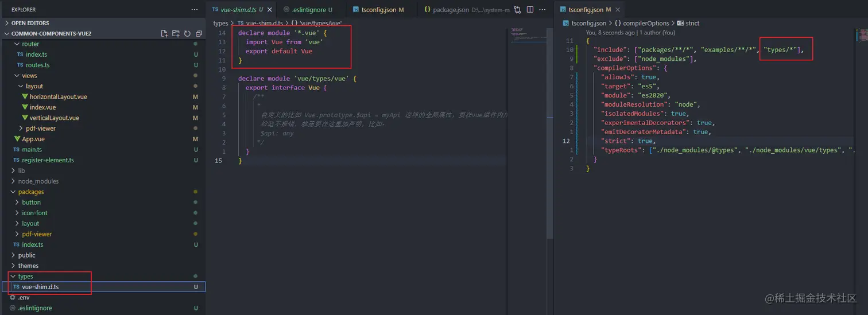Collapse the views folder
Image resolution: width=868 pixels, height=315 pixels.
tap(29, 76)
